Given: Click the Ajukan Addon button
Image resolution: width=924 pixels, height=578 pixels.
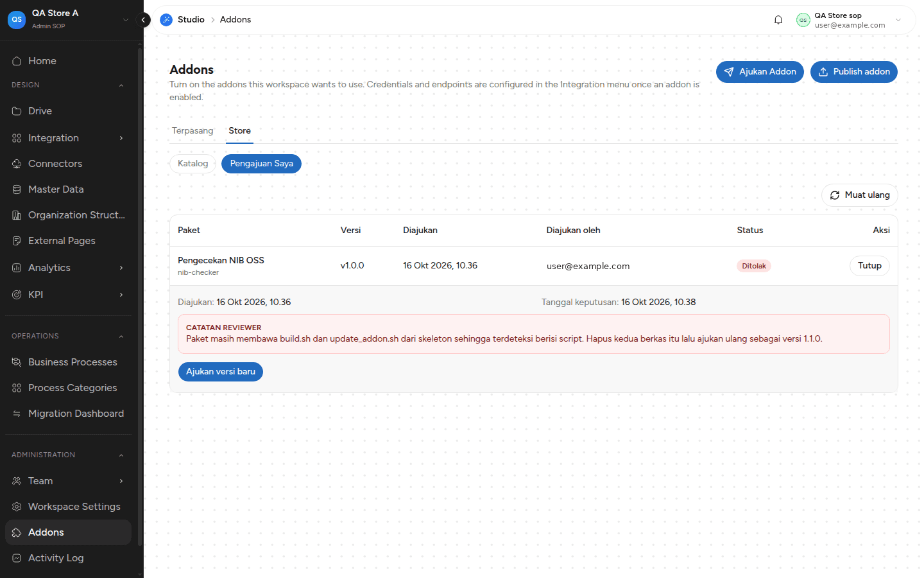Looking at the screenshot, I should click(760, 72).
